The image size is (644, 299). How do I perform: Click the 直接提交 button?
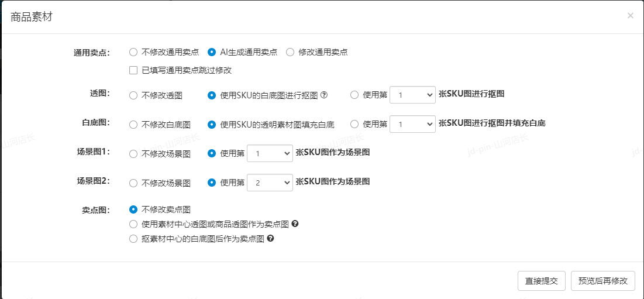coord(541,281)
